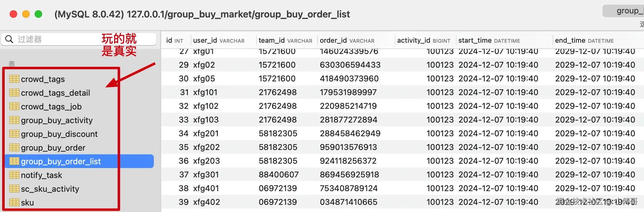Click order_id cell 924118256372
Image resolution: width=644 pixels, height=212 pixels.
[x=348, y=161]
